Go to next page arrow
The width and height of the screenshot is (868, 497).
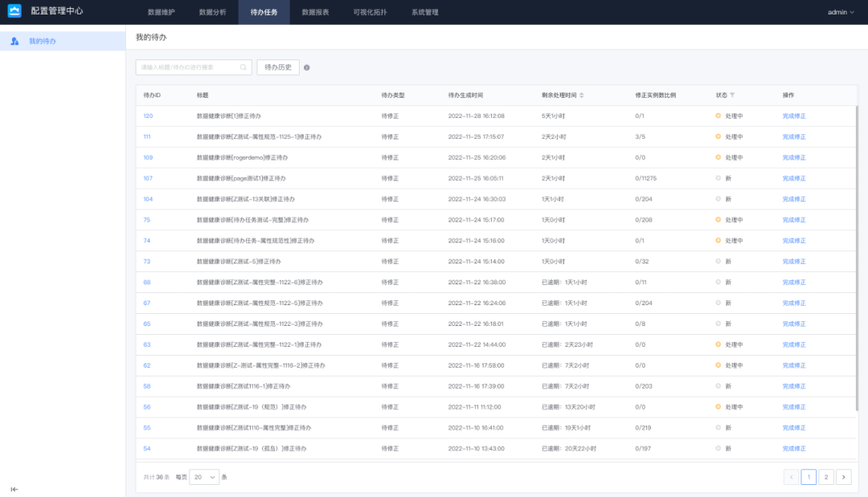pyautogui.click(x=844, y=477)
